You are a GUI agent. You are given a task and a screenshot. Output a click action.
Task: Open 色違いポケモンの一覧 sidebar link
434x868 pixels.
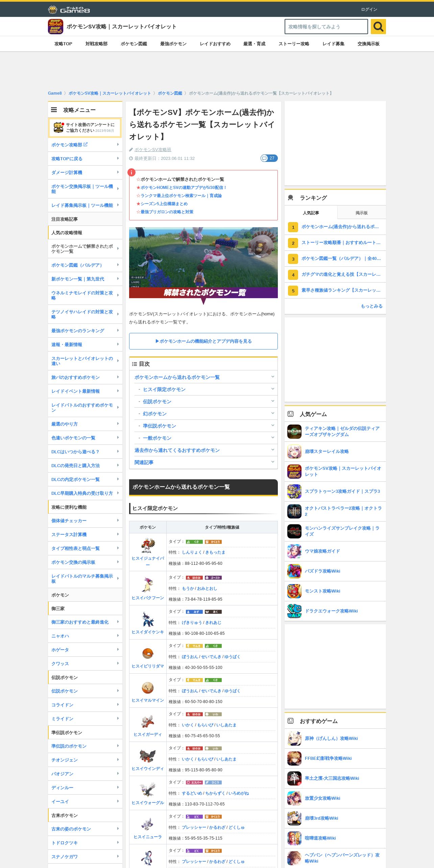pos(85,438)
